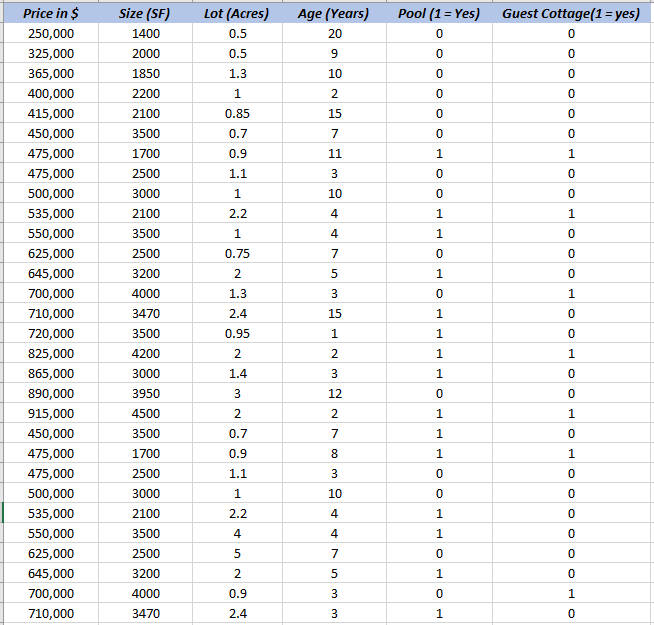Click the age value 20
Image resolution: width=654 pixels, height=625 pixels.
335,33
